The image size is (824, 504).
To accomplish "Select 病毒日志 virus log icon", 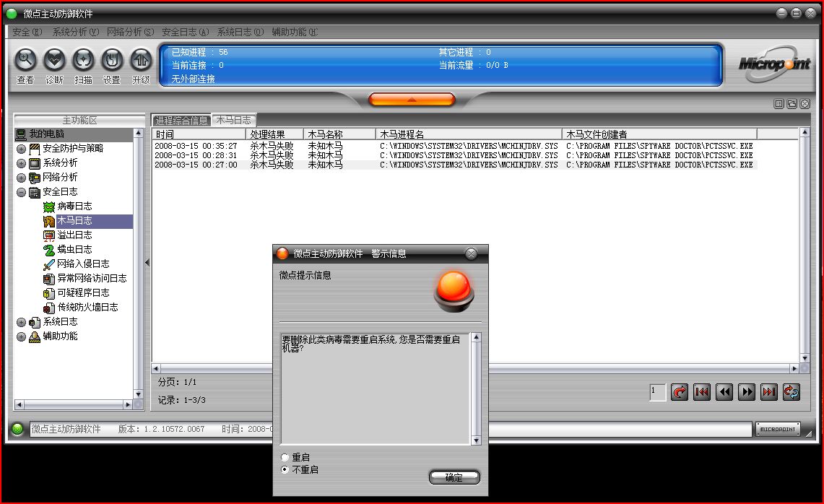I will tap(49, 207).
